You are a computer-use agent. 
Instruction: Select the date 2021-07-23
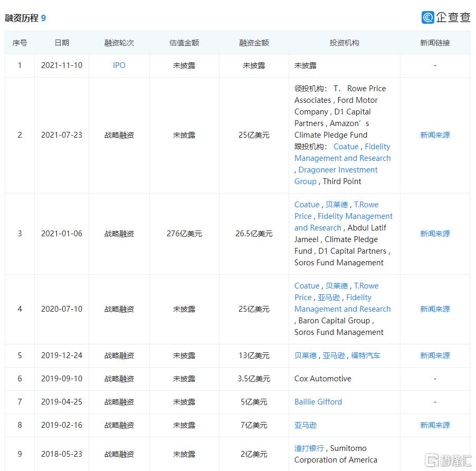pos(62,135)
